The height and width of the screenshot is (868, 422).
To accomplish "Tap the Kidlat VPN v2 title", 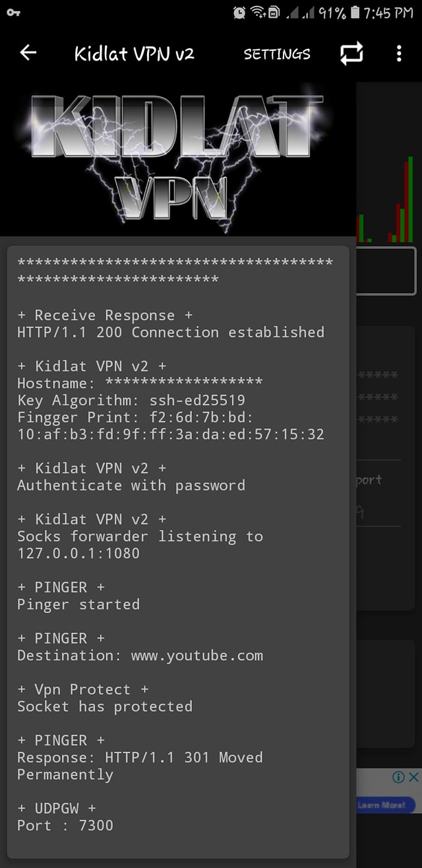I will [135, 53].
